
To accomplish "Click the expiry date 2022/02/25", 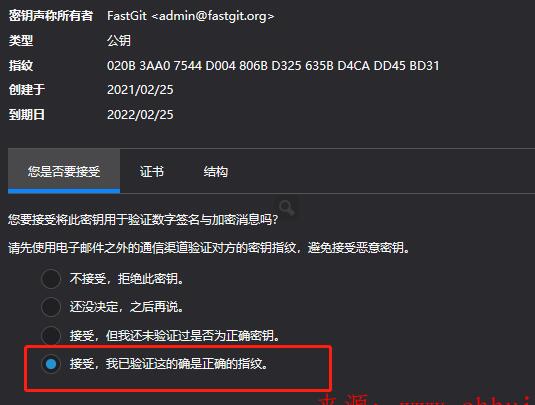I will (140, 115).
